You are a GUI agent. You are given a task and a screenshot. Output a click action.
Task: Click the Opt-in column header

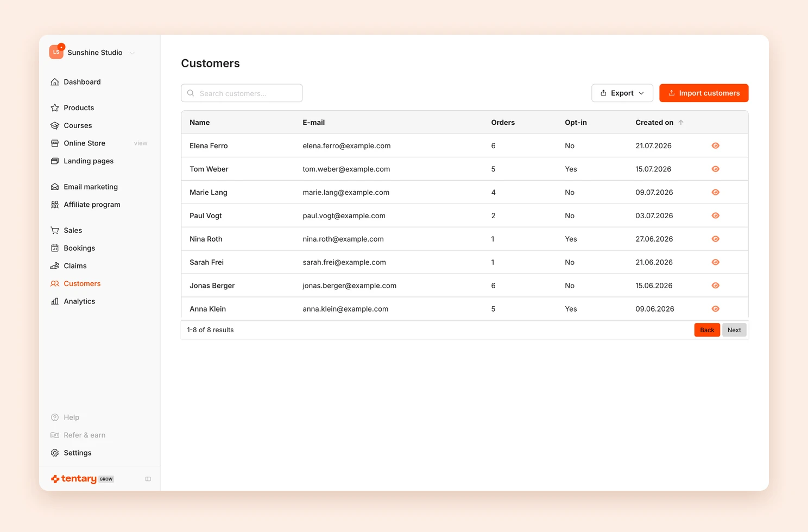coord(576,123)
